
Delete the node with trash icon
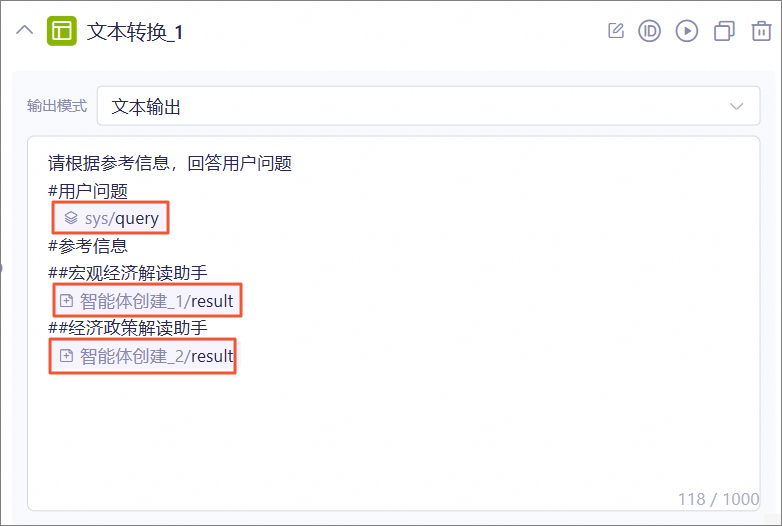click(x=761, y=31)
